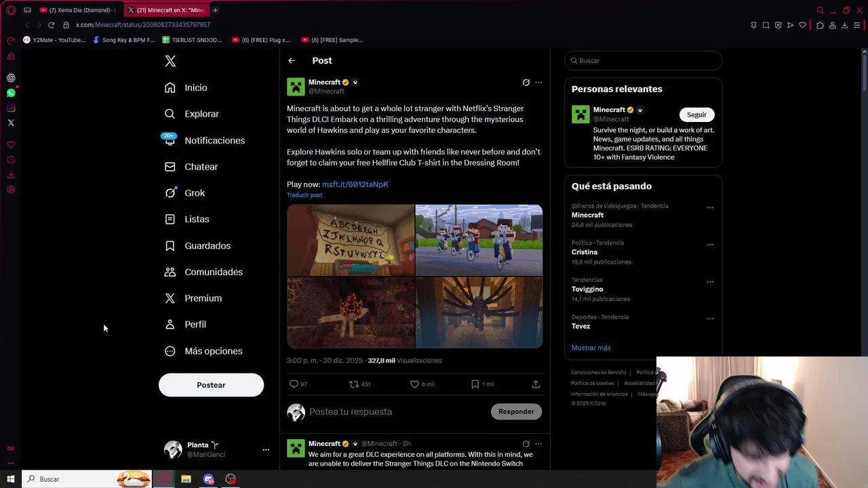Screen dimensions: 868x488
Task: Open Easy Setup sliders icon
Action: [x=857, y=25]
